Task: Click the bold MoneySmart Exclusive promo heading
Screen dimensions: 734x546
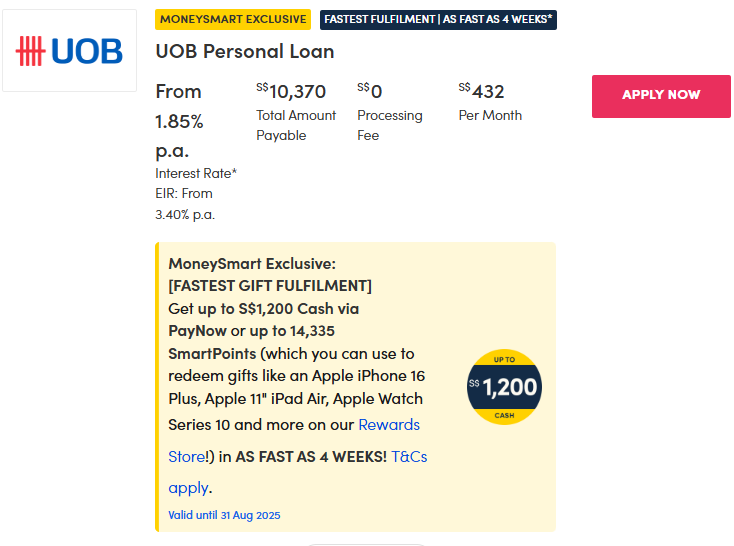Action: (252, 264)
